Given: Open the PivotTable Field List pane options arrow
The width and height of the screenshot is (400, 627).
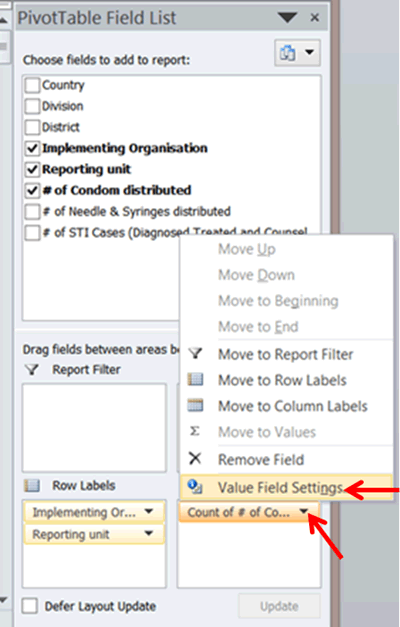Looking at the screenshot, I should (287, 18).
